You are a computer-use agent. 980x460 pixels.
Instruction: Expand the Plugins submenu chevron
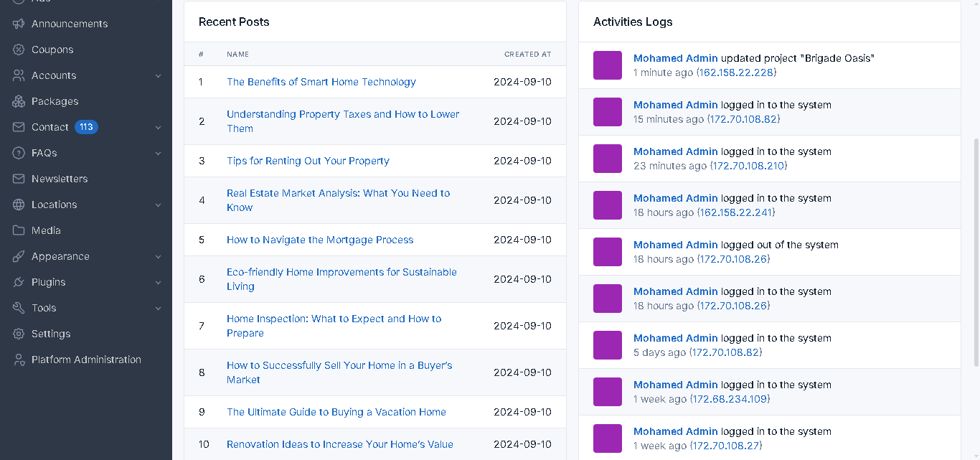(158, 283)
